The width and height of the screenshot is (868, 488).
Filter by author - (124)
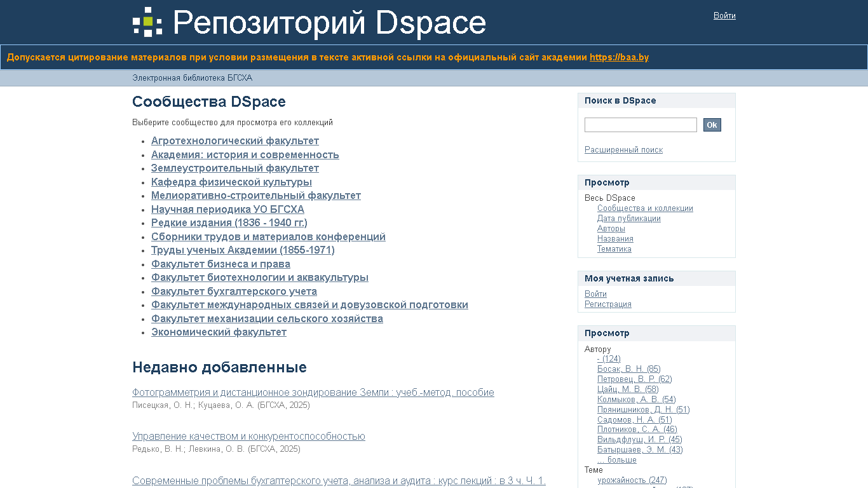[609, 359]
